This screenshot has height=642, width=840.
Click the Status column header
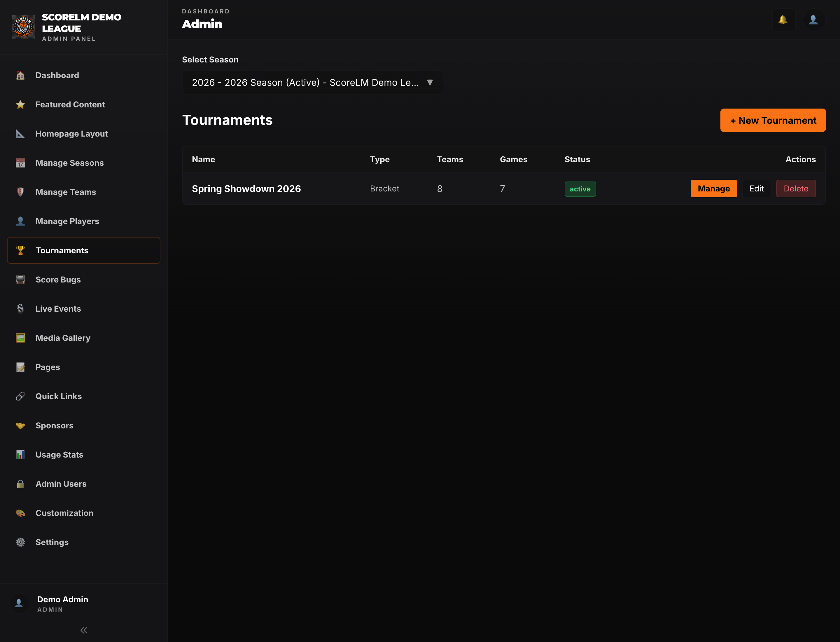(x=577, y=159)
